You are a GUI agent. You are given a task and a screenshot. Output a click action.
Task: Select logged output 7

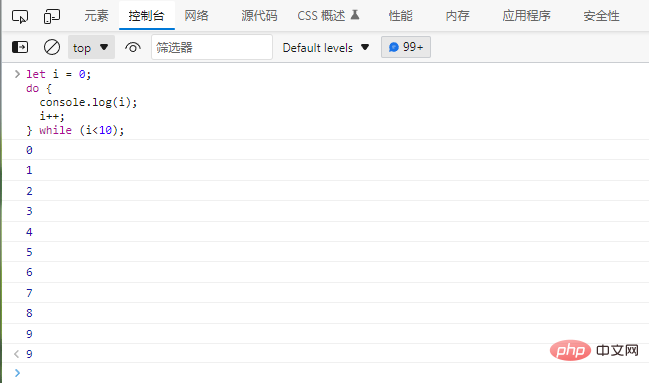point(29,293)
